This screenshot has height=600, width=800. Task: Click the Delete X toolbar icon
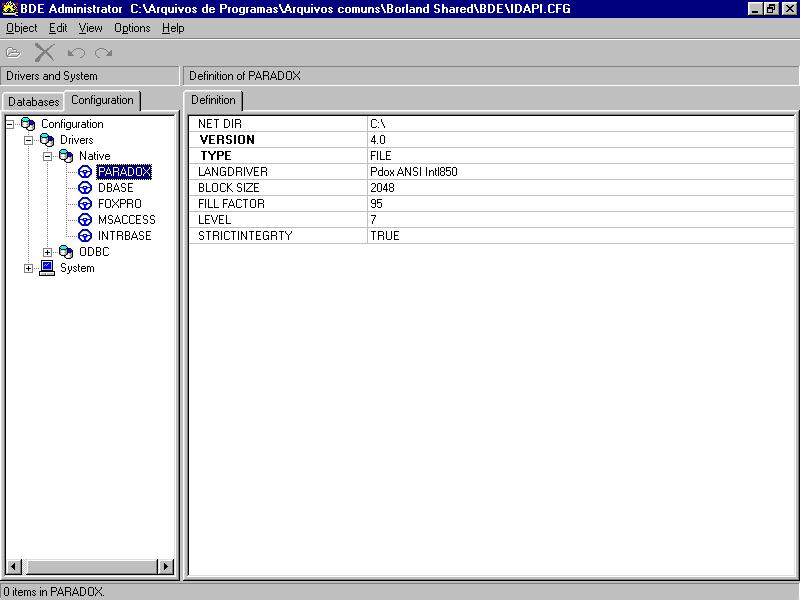coord(45,52)
